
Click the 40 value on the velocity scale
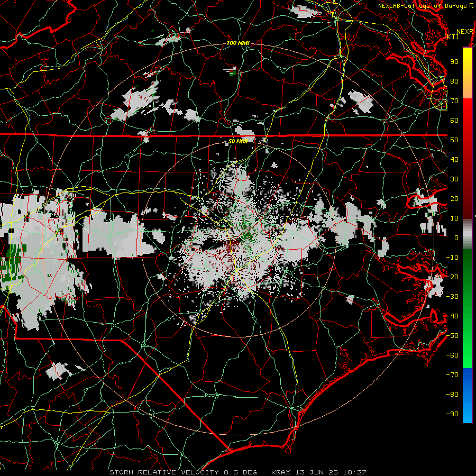[454, 159]
